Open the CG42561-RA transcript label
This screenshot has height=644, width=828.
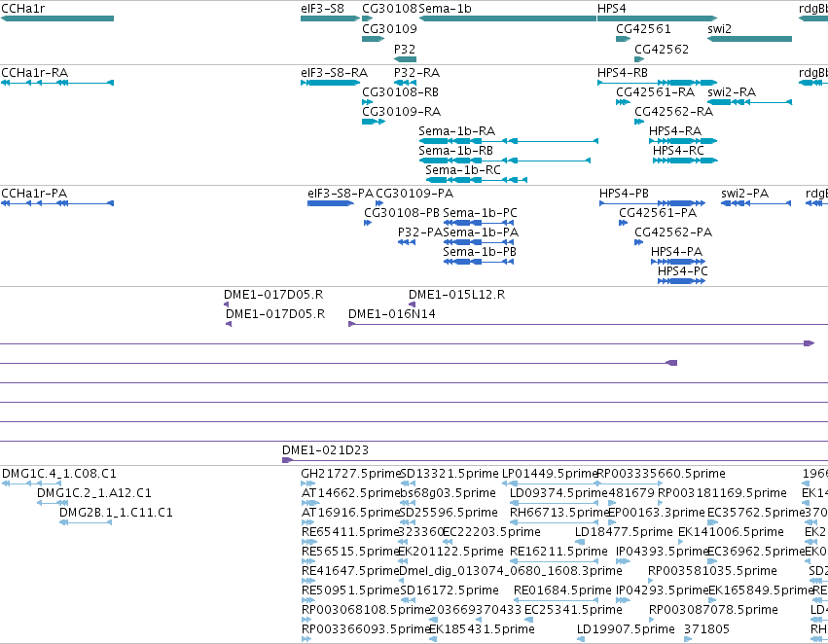point(656,92)
